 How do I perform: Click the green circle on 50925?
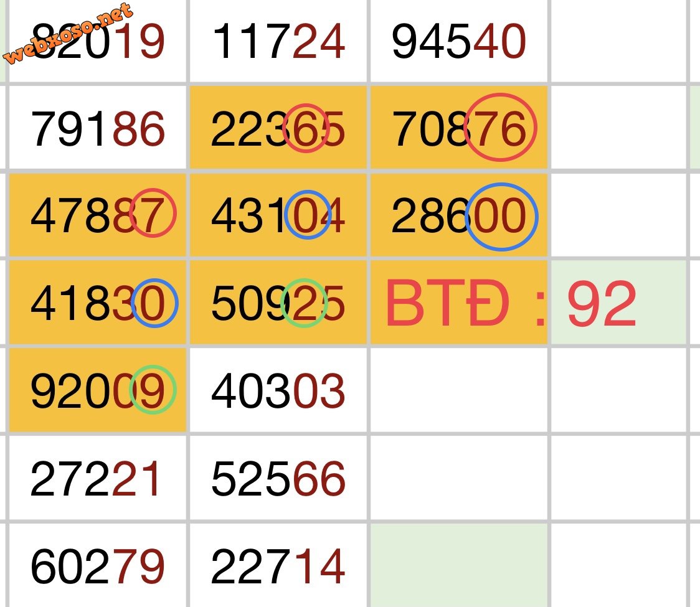304,303
